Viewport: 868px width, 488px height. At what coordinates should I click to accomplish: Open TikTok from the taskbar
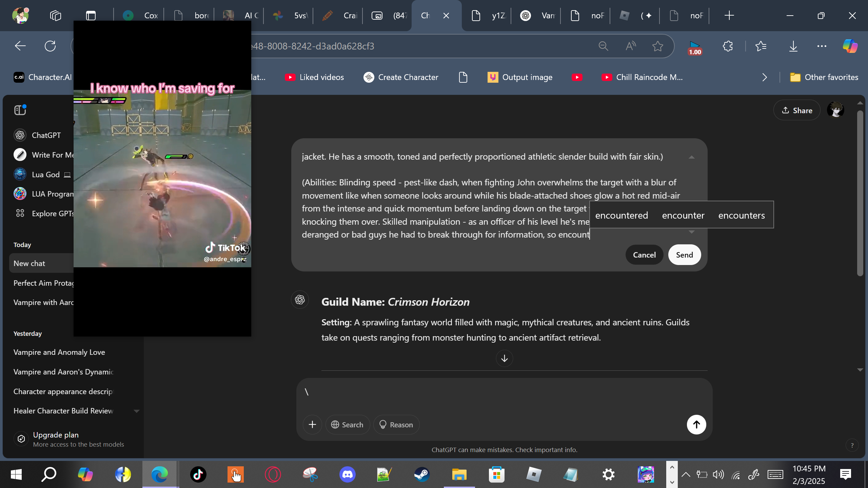[198, 474]
